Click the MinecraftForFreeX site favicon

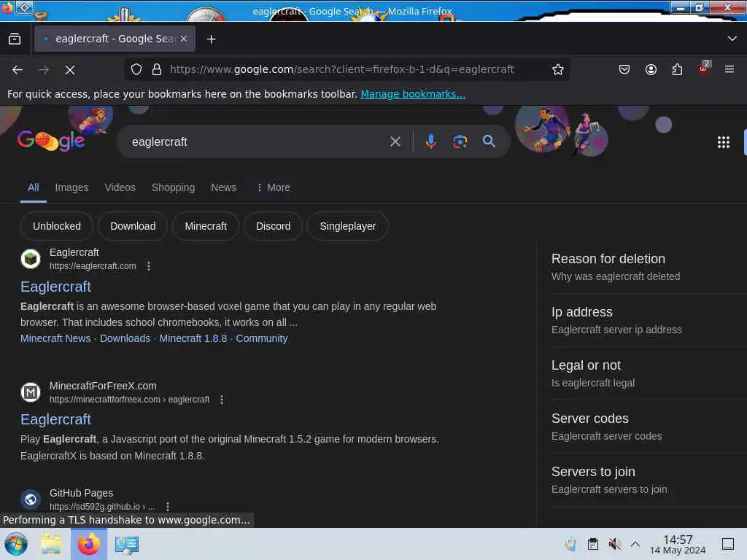click(x=31, y=392)
